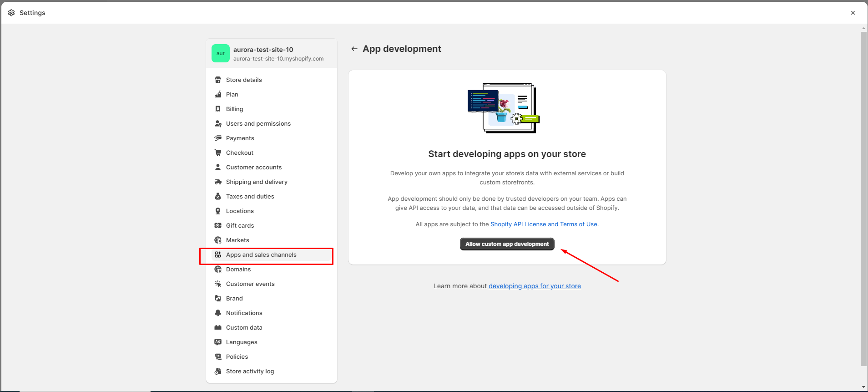The image size is (868, 392).
Task: Select Apps and sales channels
Action: (272, 255)
